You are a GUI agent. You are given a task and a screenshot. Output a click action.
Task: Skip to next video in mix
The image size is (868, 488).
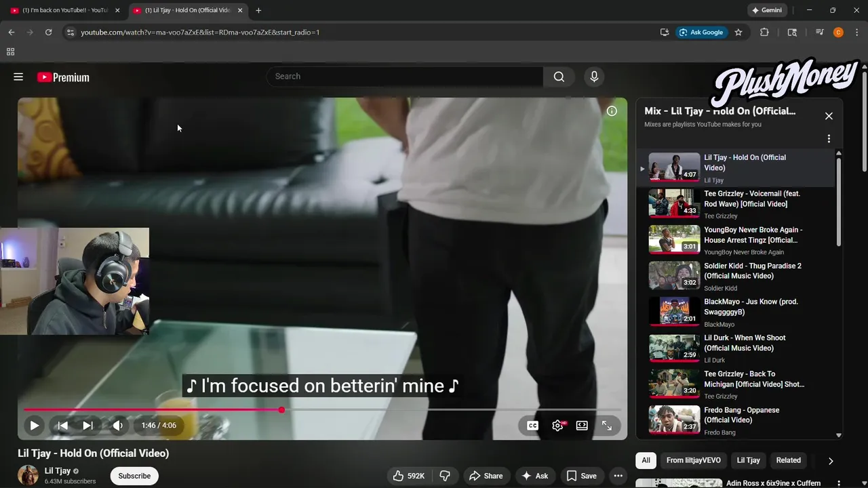pos(87,426)
